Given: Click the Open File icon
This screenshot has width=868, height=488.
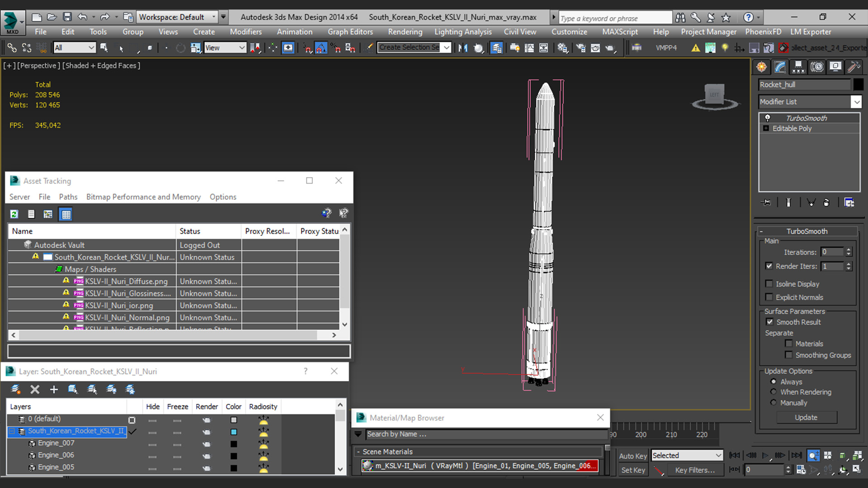Looking at the screenshot, I should tap(52, 17).
